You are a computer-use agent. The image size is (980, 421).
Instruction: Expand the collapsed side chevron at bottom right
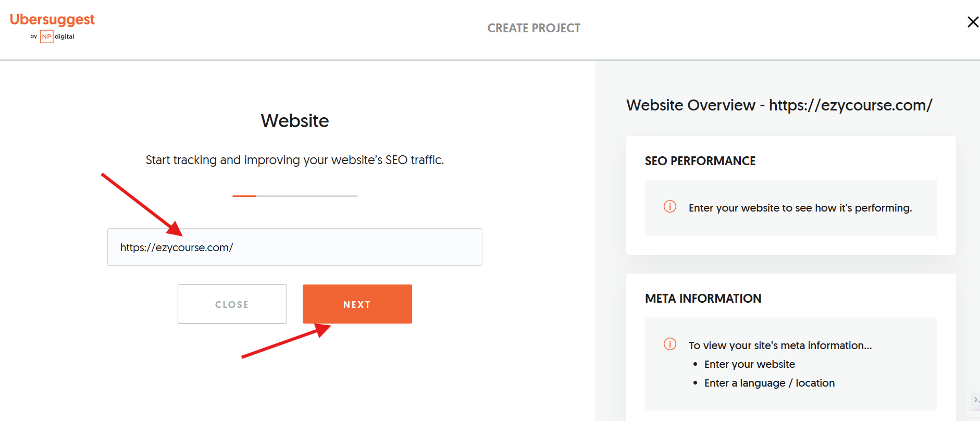pos(975,400)
